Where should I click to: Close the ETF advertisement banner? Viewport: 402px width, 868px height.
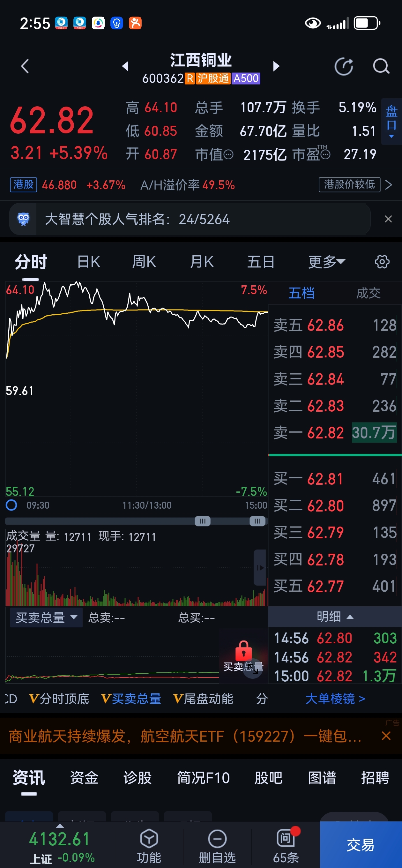coord(386,736)
